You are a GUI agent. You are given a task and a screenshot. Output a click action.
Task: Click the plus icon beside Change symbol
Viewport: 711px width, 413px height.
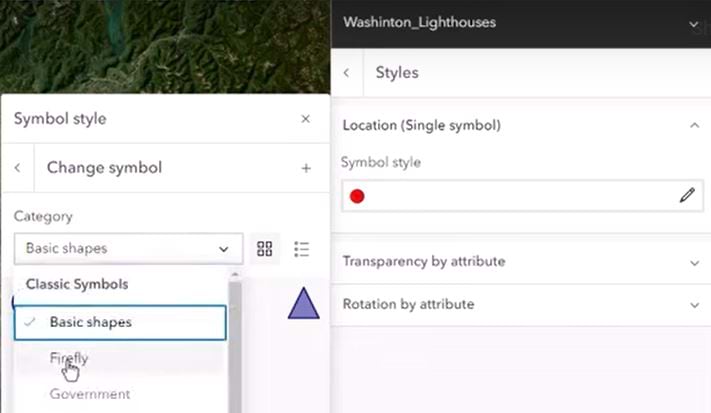coord(306,168)
